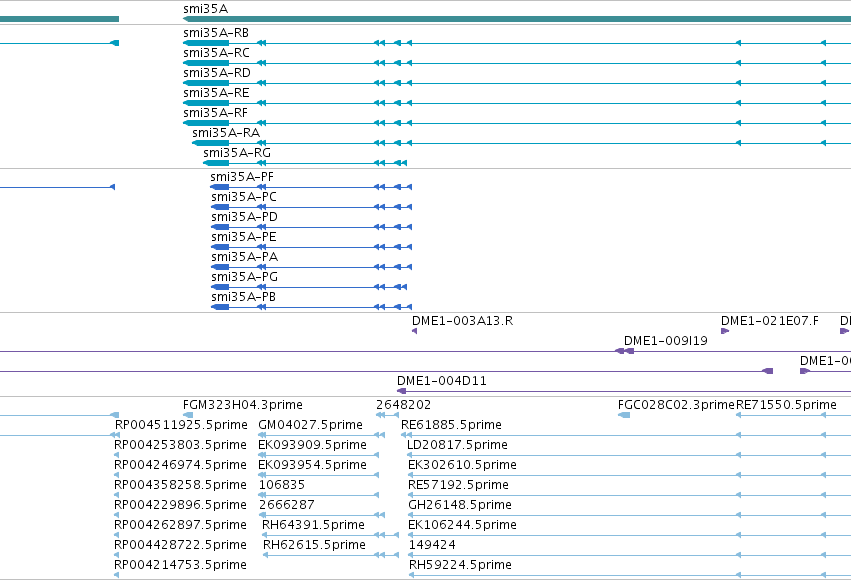Click the smi35A-RG transcript label
This screenshot has width=851, height=580.
[x=237, y=153]
